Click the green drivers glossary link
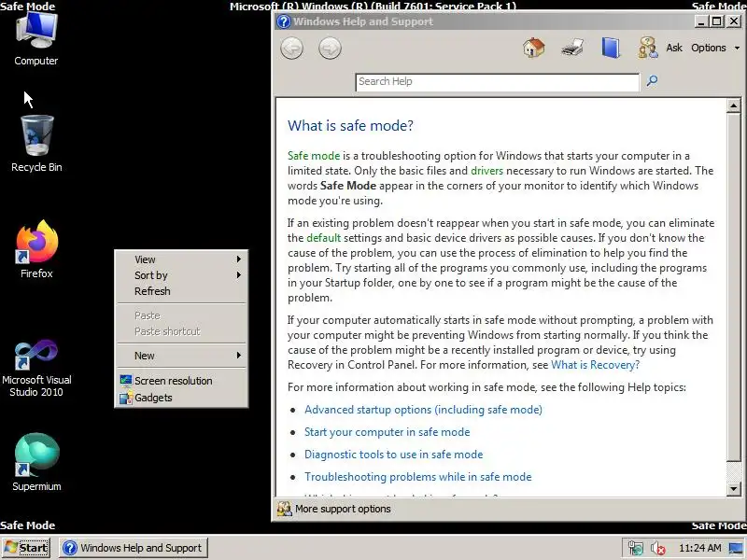This screenshot has height=560, width=747. pyautogui.click(x=486, y=171)
